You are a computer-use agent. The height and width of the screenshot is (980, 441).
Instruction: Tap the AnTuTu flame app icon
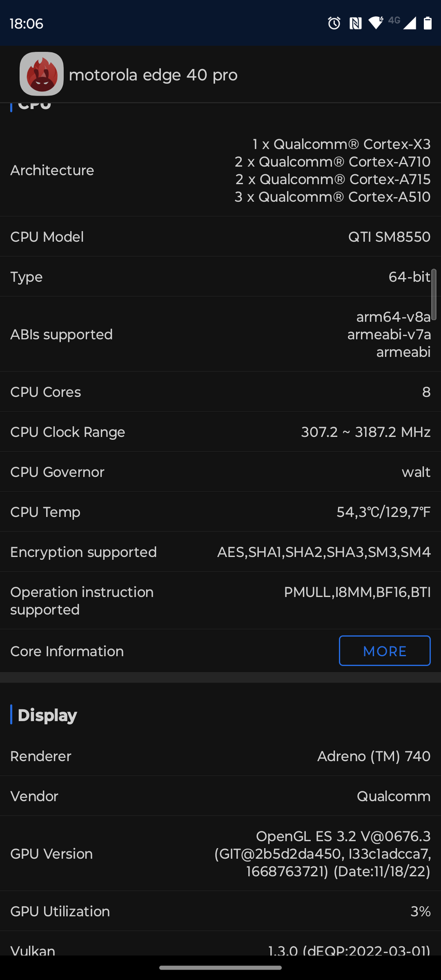[42, 74]
